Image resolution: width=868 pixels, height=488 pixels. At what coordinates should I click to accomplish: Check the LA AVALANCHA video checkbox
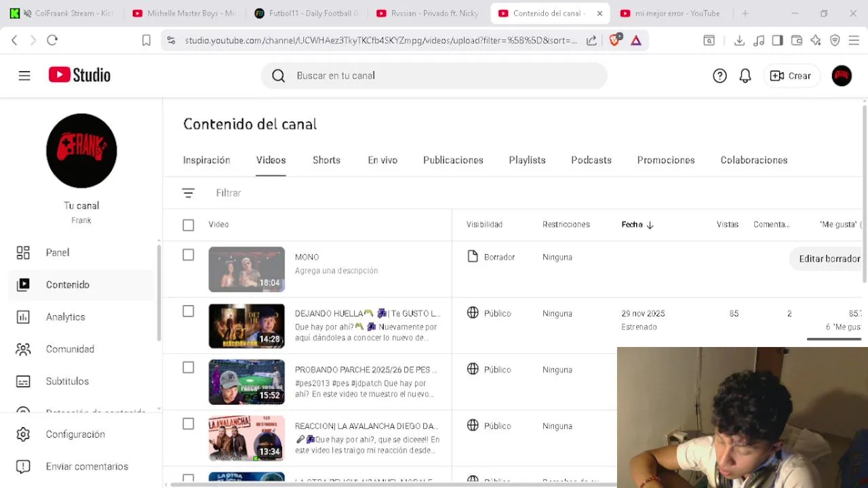189,424
